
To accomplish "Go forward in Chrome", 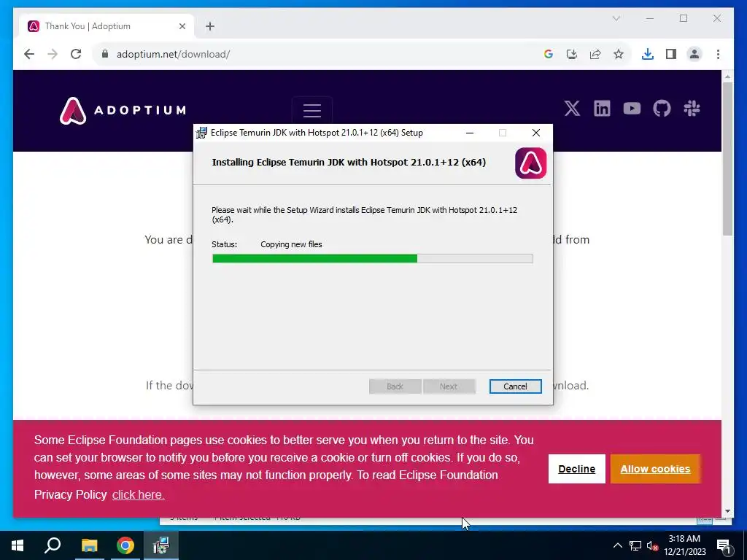I will [53, 54].
